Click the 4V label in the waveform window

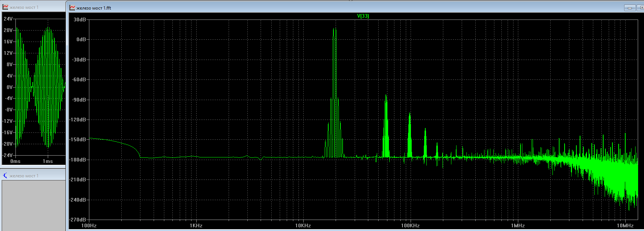[9, 76]
